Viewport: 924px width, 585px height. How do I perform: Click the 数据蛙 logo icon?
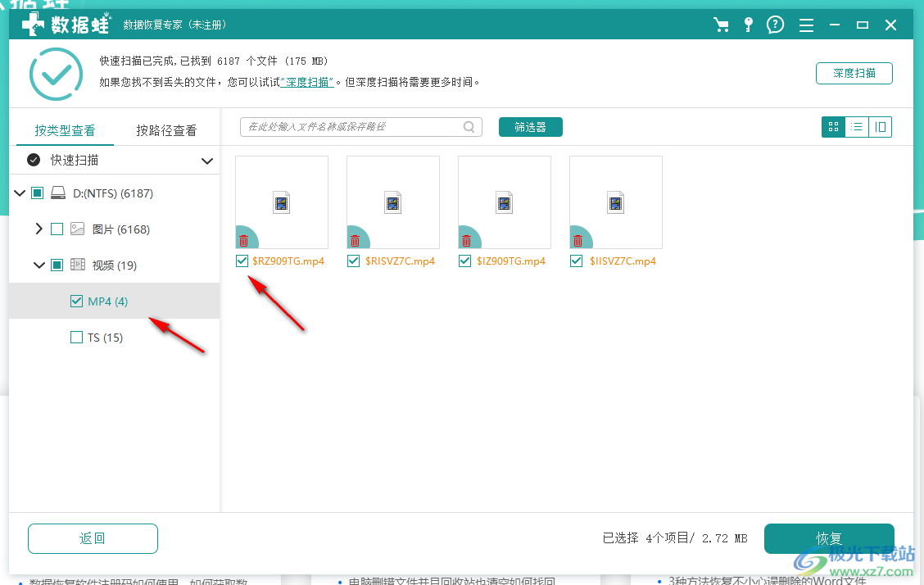[33, 25]
